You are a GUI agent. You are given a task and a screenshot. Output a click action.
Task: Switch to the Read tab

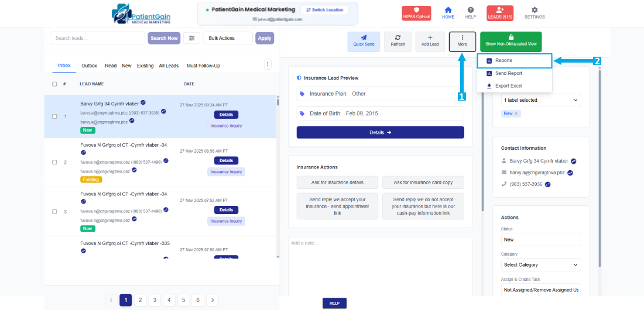(x=111, y=66)
